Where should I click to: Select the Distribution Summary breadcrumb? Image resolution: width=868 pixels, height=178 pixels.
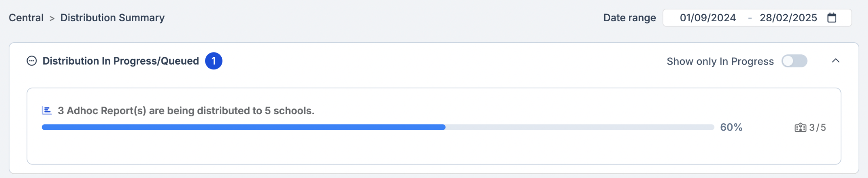tap(112, 18)
